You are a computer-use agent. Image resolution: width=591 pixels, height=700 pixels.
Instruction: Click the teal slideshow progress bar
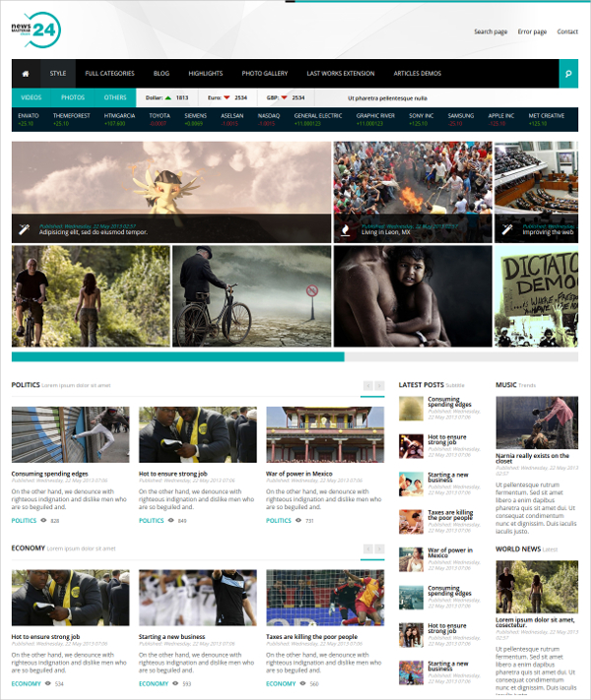[x=177, y=356]
